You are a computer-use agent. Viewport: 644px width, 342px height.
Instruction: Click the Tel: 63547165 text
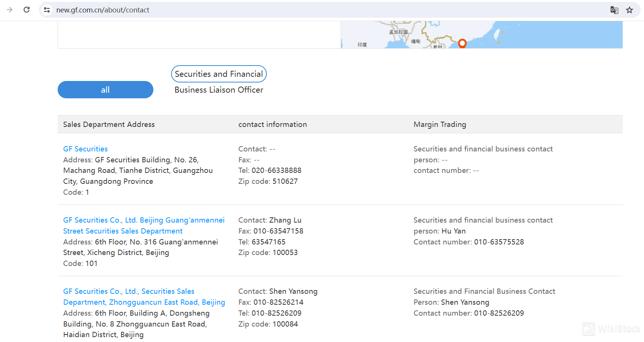point(262,242)
